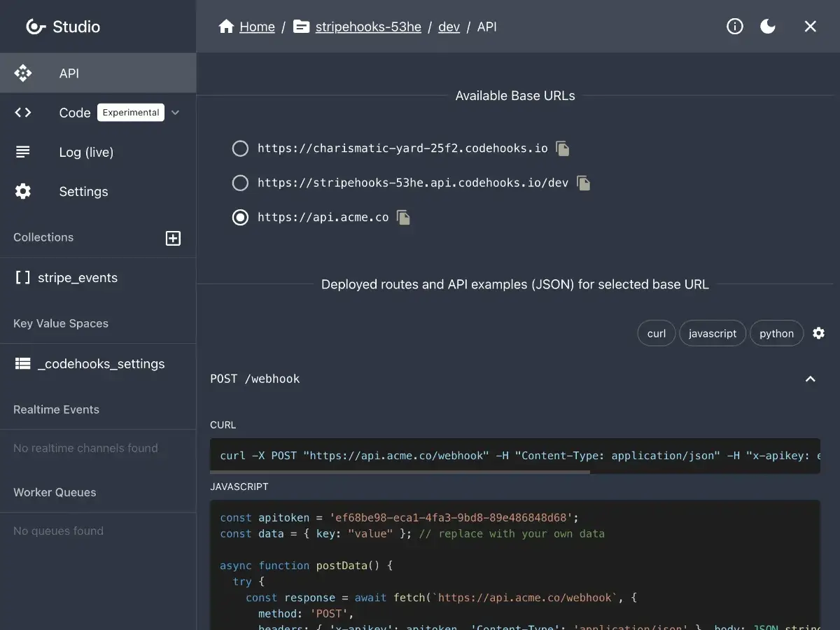Viewport: 840px width, 630px height.
Task: Click the Home house icon
Action: click(226, 27)
